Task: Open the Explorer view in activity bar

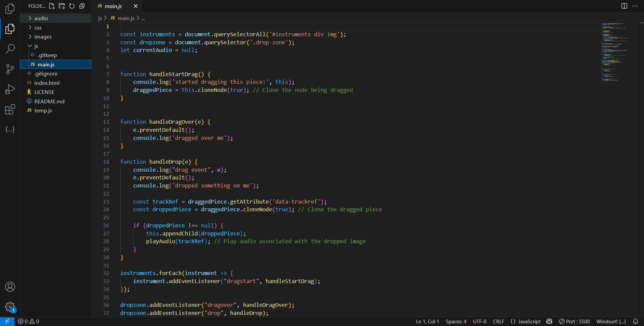Action: tap(10, 29)
